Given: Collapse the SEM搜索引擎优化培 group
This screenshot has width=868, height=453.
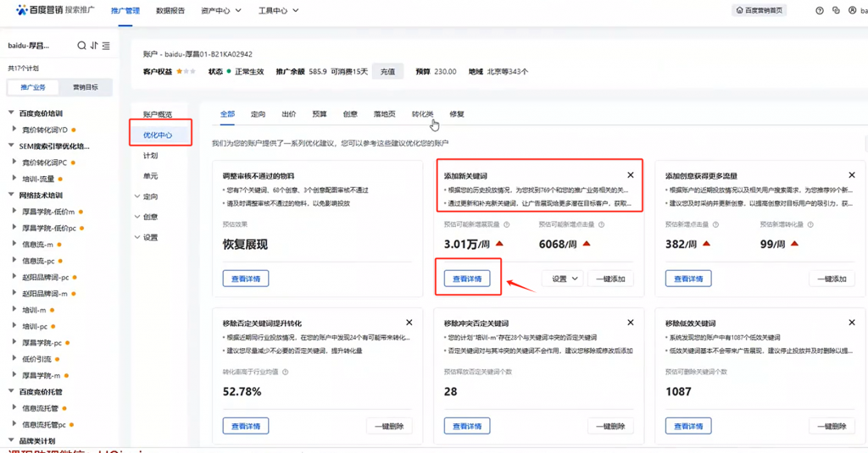Looking at the screenshot, I should (x=11, y=146).
